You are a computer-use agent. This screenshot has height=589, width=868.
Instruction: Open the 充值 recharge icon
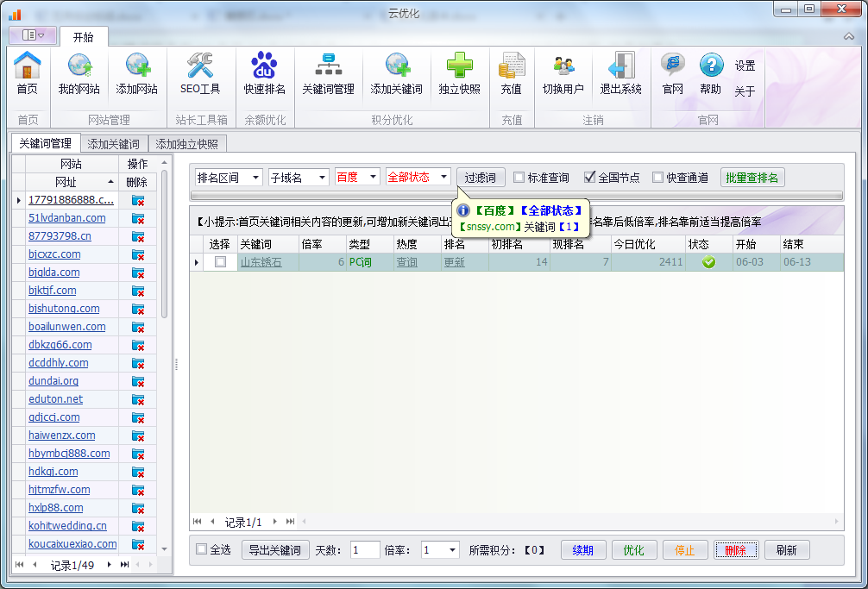pyautogui.click(x=512, y=73)
